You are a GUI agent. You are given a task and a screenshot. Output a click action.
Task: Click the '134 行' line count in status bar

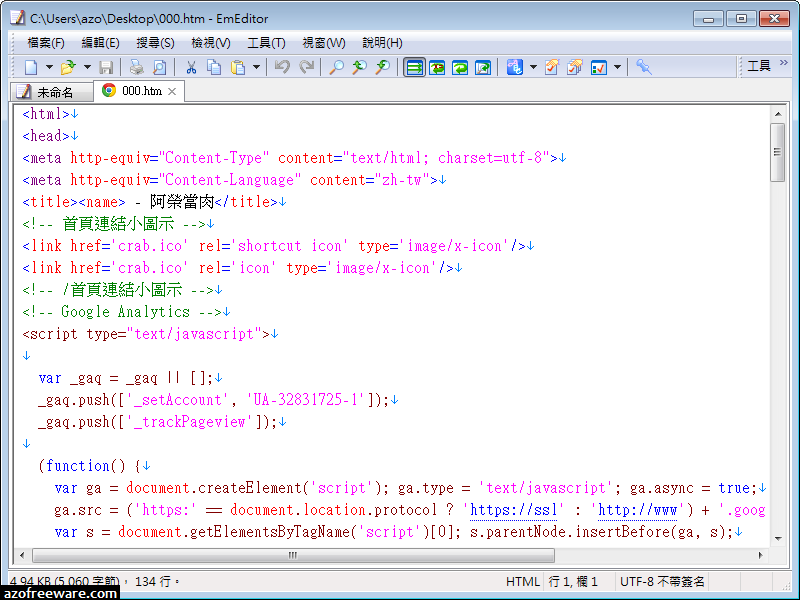click(153, 581)
